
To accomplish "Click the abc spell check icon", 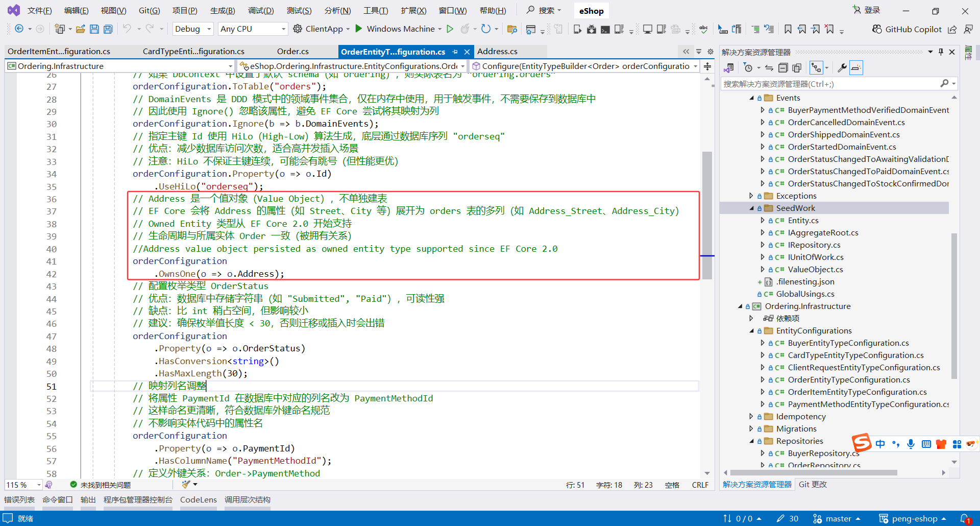I will coord(704,29).
